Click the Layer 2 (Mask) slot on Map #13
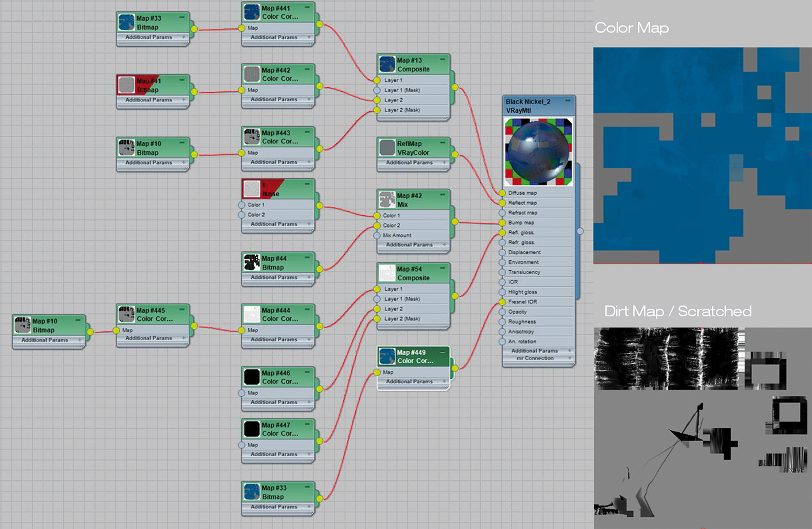Screen dimensions: 812x529 coord(402,110)
